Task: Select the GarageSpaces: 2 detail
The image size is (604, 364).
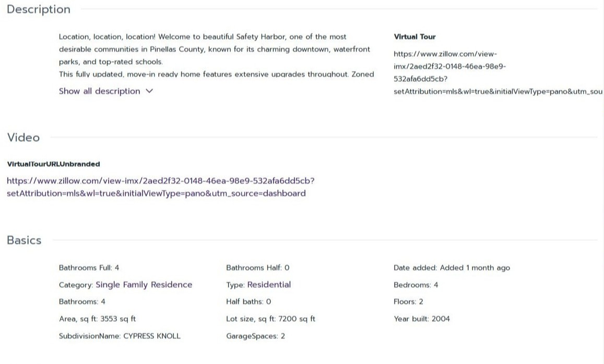Action: click(255, 336)
